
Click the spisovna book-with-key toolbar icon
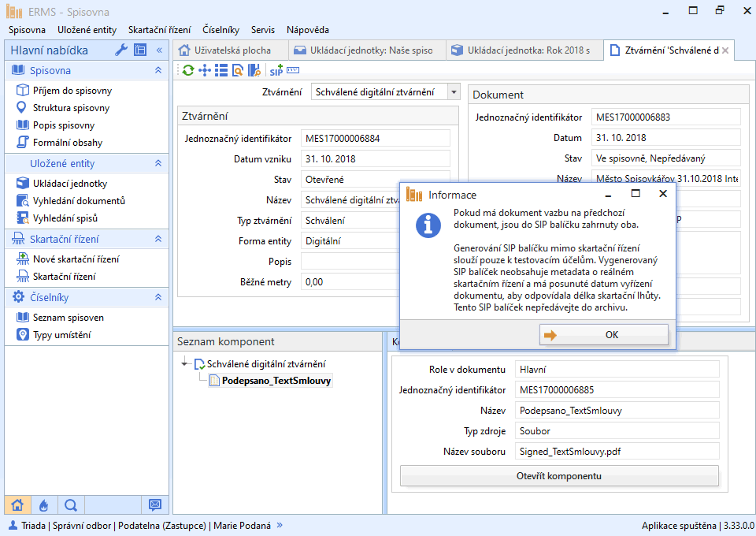pyautogui.click(x=254, y=70)
